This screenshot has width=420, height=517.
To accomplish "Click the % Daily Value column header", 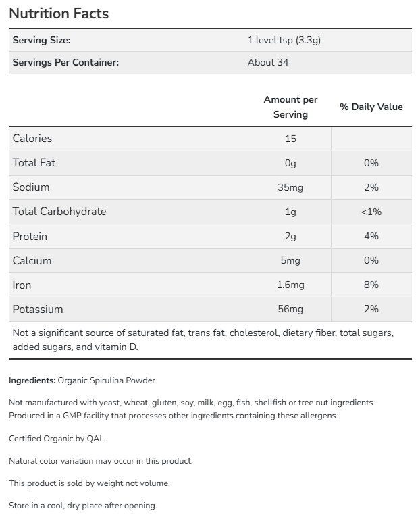I will [371, 107].
